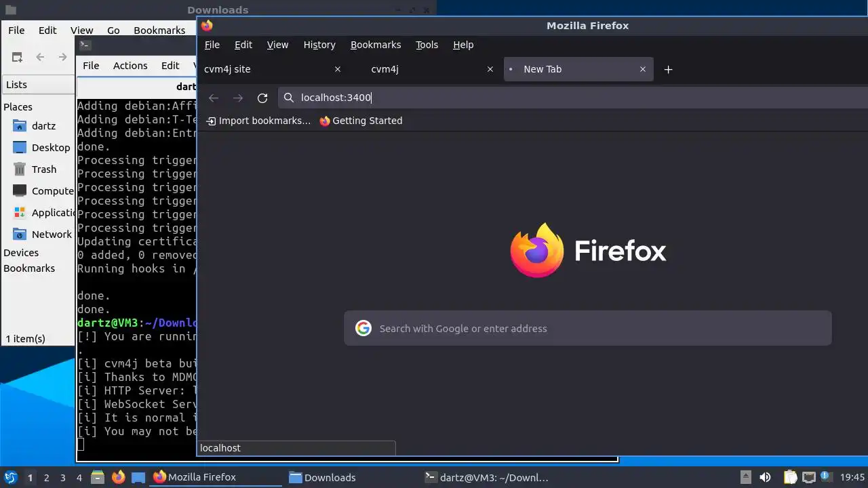Open Go menu in Downloads window
Viewport: 868px width, 488px height.
tap(113, 30)
